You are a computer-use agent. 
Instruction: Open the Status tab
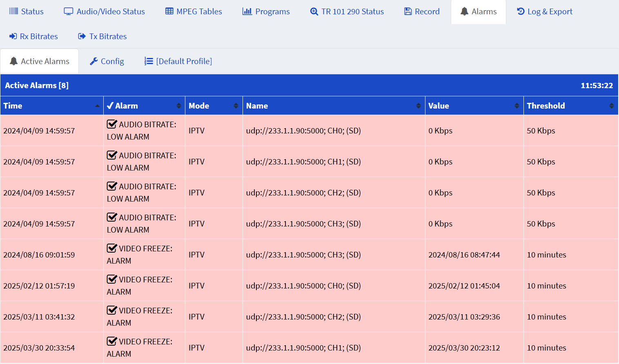pyautogui.click(x=27, y=11)
